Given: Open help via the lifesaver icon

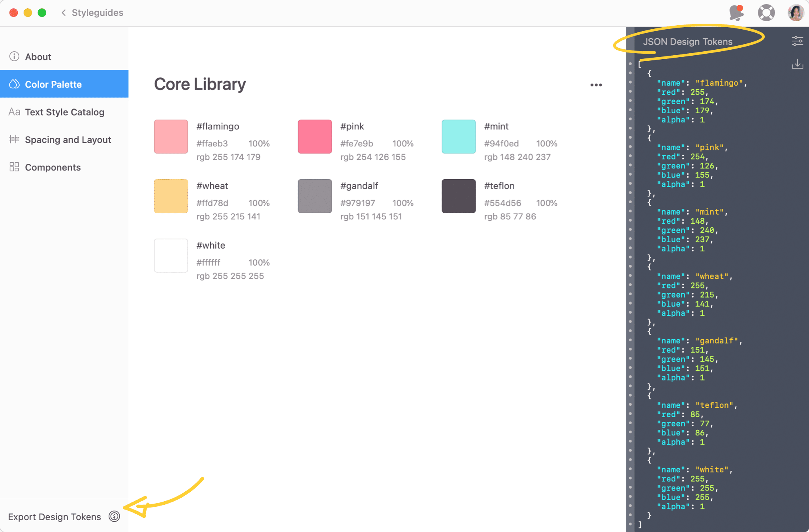Looking at the screenshot, I should [x=766, y=12].
